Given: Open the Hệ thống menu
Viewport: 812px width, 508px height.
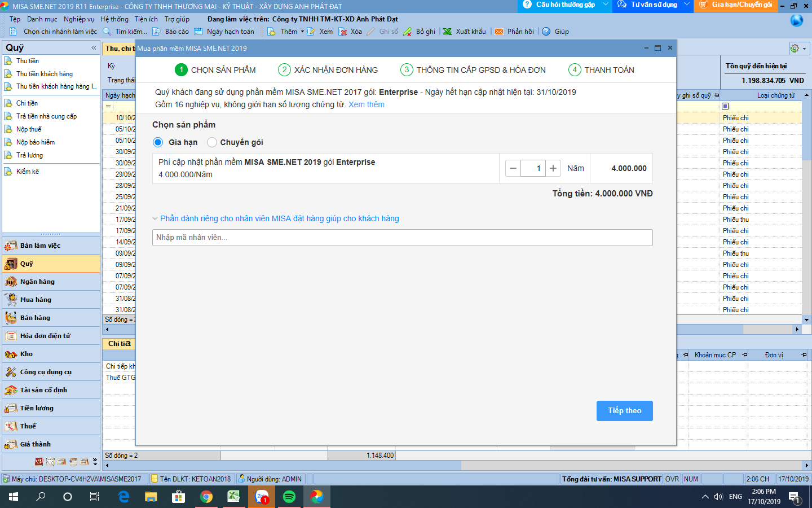Looking at the screenshot, I should (114, 19).
